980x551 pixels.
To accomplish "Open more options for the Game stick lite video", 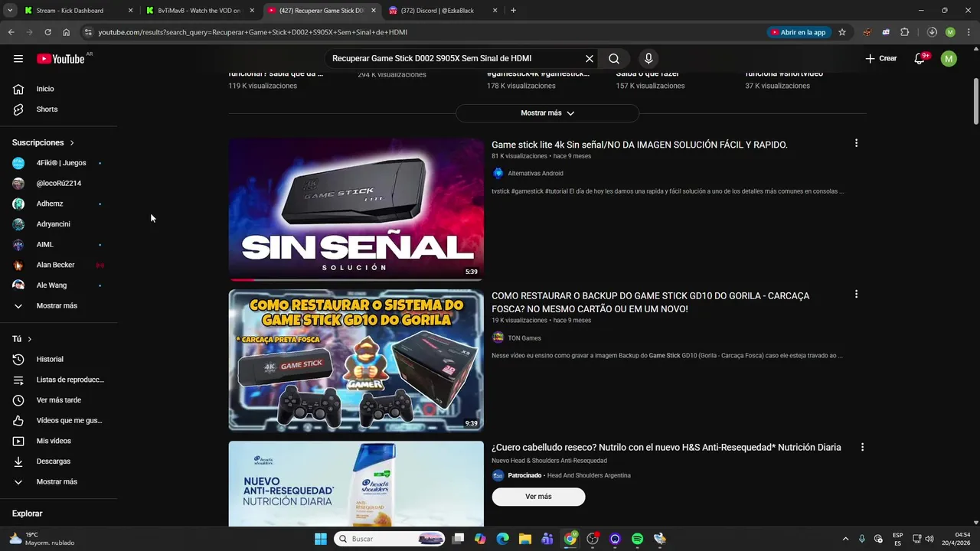I will [856, 143].
